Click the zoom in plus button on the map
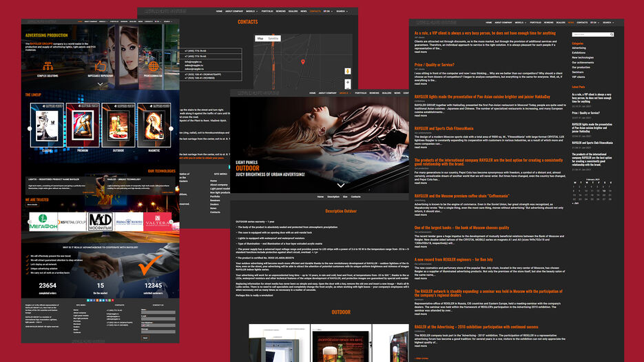644x362 pixels. (347, 82)
